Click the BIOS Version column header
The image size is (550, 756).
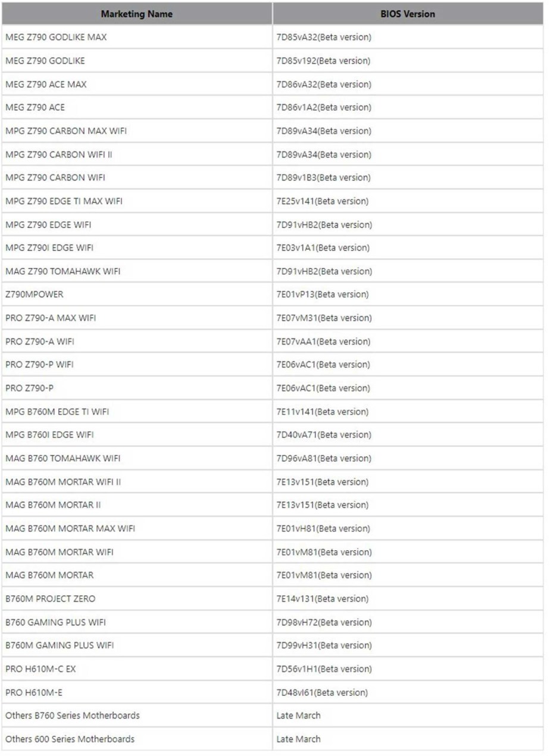click(408, 14)
